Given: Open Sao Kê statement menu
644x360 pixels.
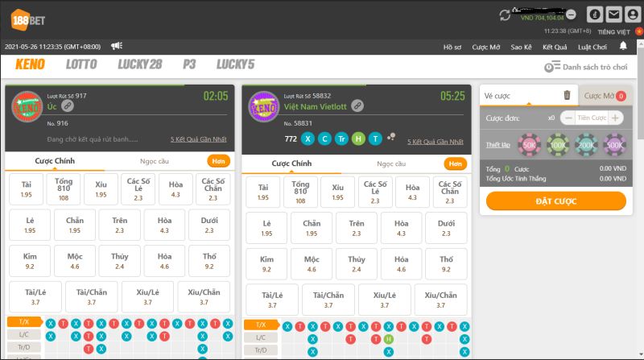Looking at the screenshot, I should pos(521,47).
